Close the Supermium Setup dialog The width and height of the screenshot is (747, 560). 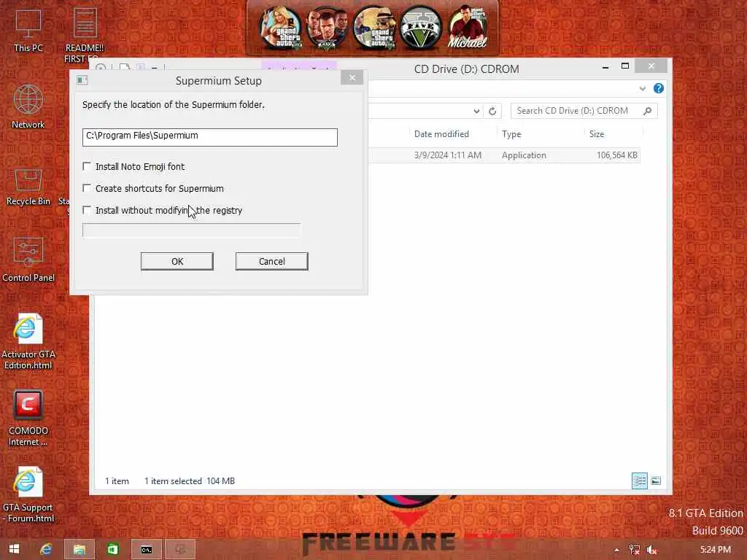click(x=352, y=77)
